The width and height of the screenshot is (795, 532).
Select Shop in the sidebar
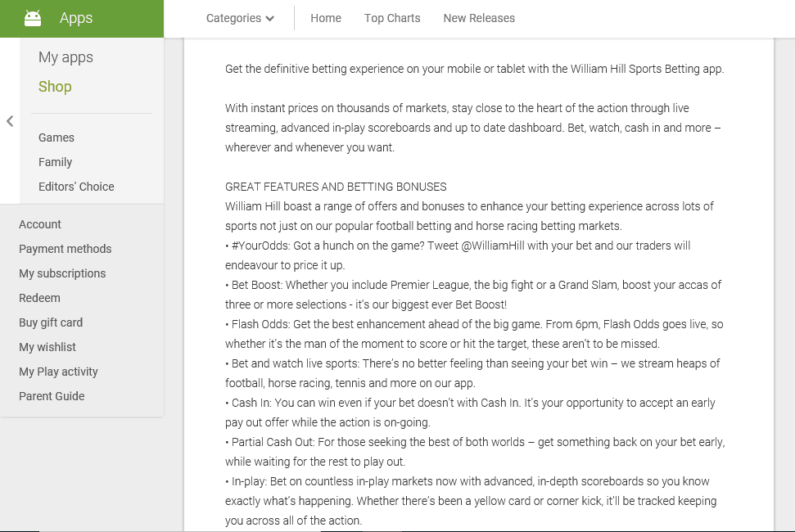coord(55,87)
